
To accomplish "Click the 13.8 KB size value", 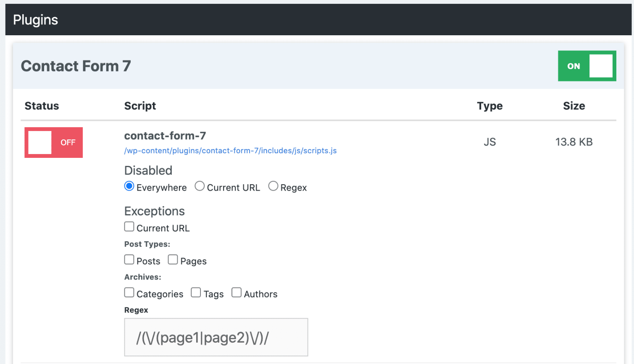I will [x=574, y=142].
